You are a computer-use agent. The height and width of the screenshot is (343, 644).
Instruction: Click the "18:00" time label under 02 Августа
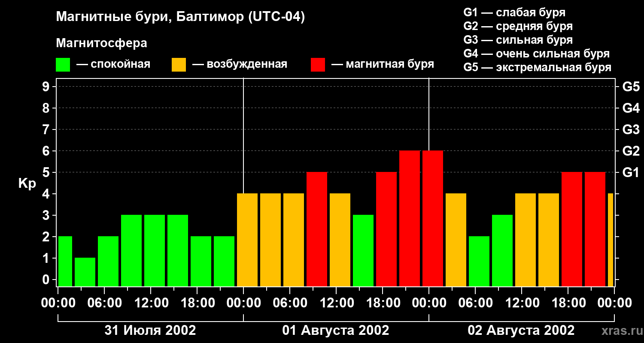[x=568, y=303]
